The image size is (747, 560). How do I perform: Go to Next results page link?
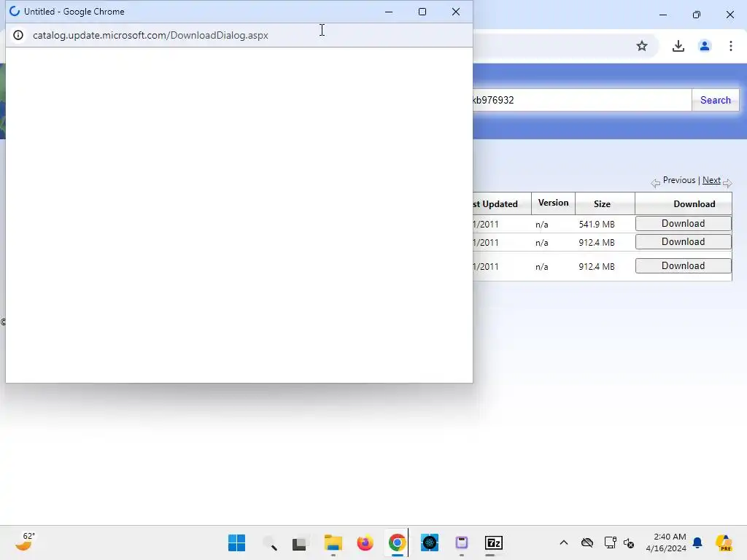711,181
